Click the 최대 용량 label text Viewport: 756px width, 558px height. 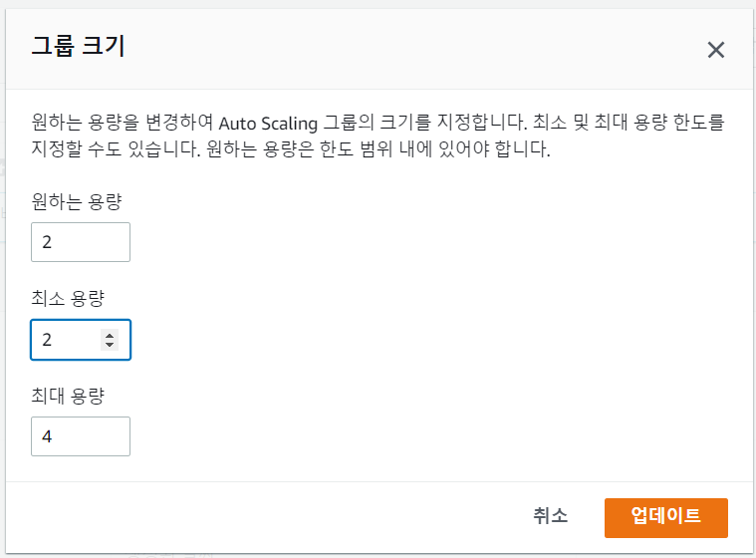coord(69,395)
